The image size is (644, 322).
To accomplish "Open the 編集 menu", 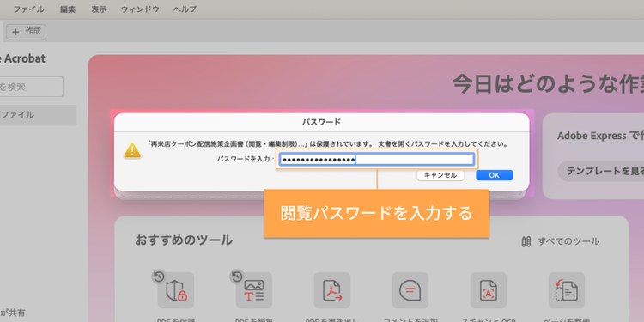I will click(68, 9).
